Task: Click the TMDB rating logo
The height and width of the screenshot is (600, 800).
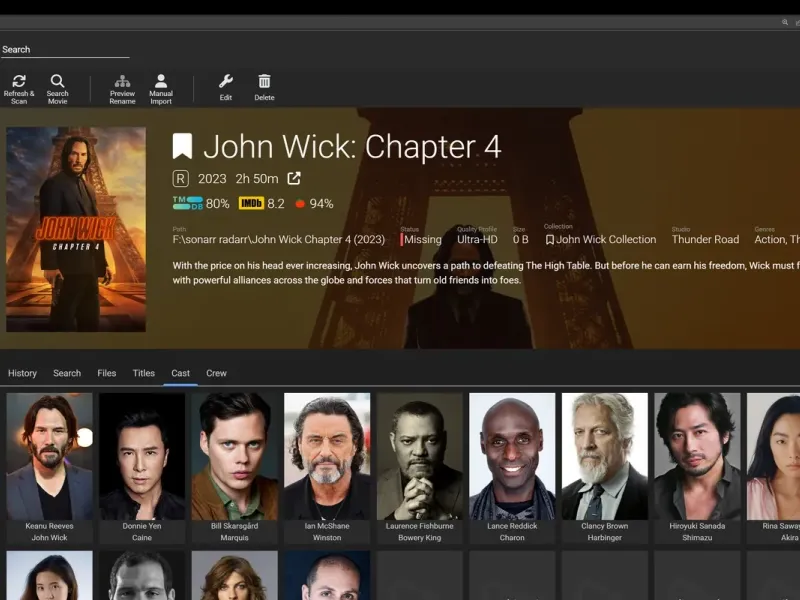Action: click(x=187, y=203)
